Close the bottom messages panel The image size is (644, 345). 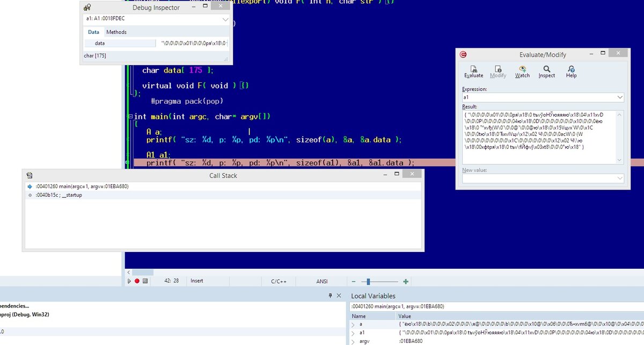tap(339, 296)
